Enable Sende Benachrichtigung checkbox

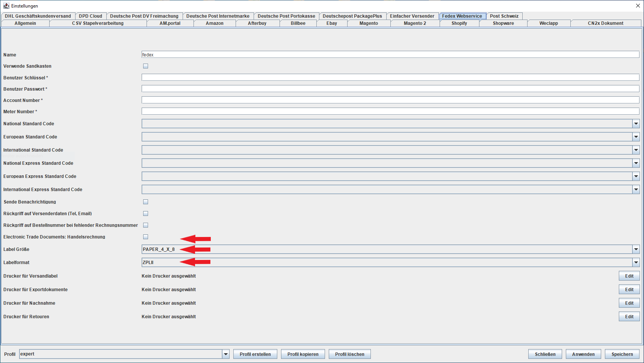tap(145, 202)
